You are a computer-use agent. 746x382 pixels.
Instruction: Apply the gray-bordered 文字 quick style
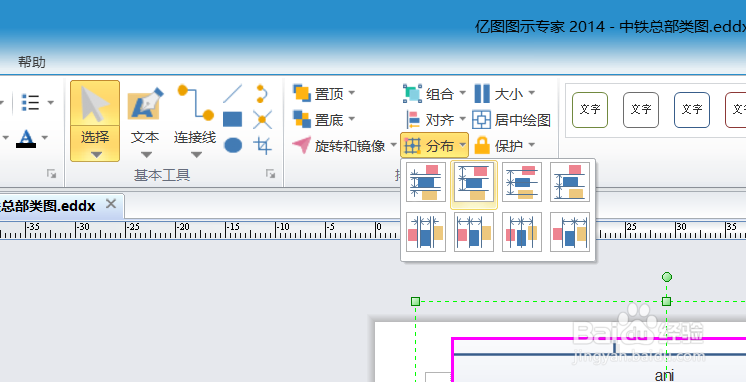tap(641, 110)
